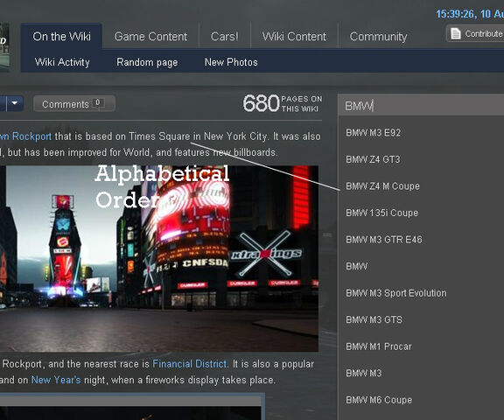Go to Wiki Activity

coord(62,62)
